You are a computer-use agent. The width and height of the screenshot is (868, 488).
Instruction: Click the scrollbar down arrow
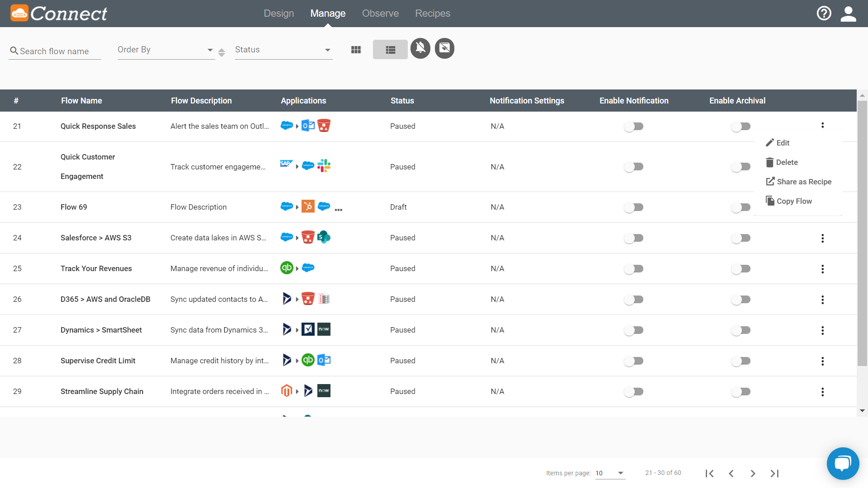[x=862, y=411]
